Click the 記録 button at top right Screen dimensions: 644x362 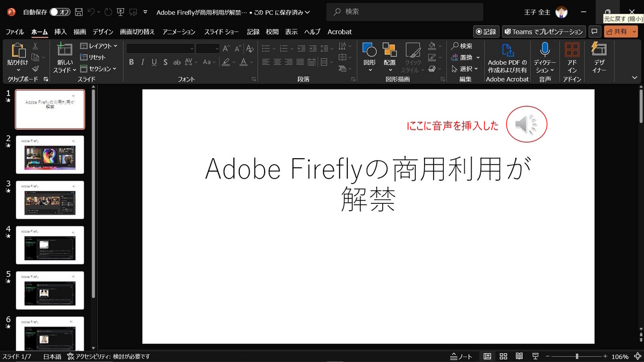pyautogui.click(x=486, y=32)
